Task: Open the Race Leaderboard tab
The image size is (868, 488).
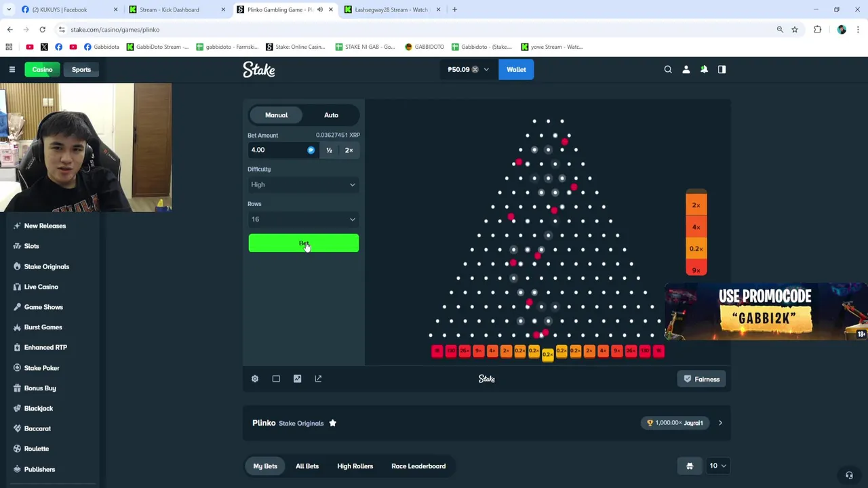Action: tap(418, 466)
